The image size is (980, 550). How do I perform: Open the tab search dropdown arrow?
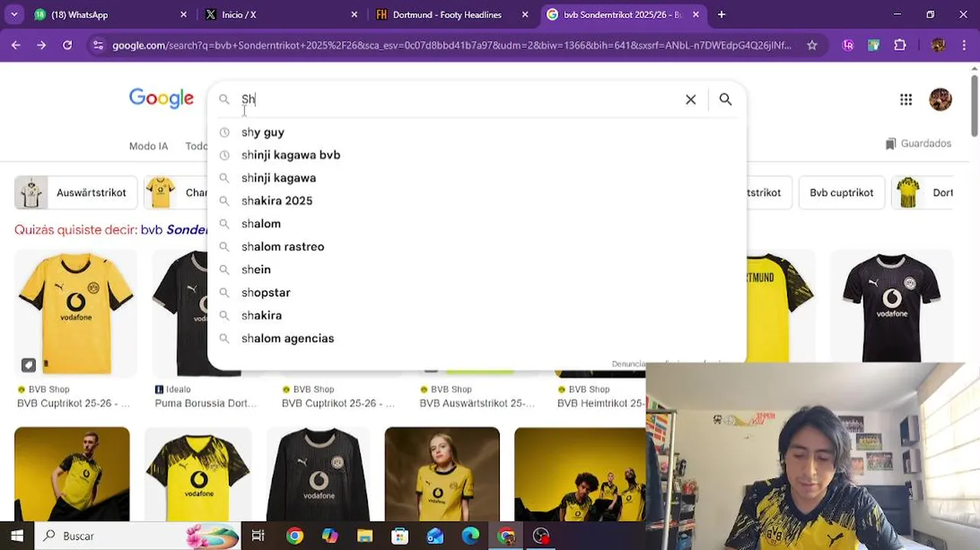tap(14, 15)
